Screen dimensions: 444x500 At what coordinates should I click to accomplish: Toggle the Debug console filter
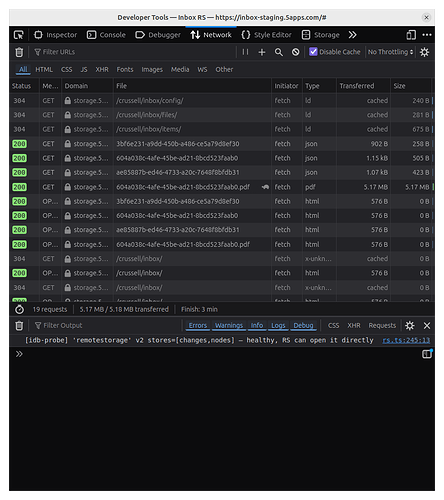(x=303, y=325)
